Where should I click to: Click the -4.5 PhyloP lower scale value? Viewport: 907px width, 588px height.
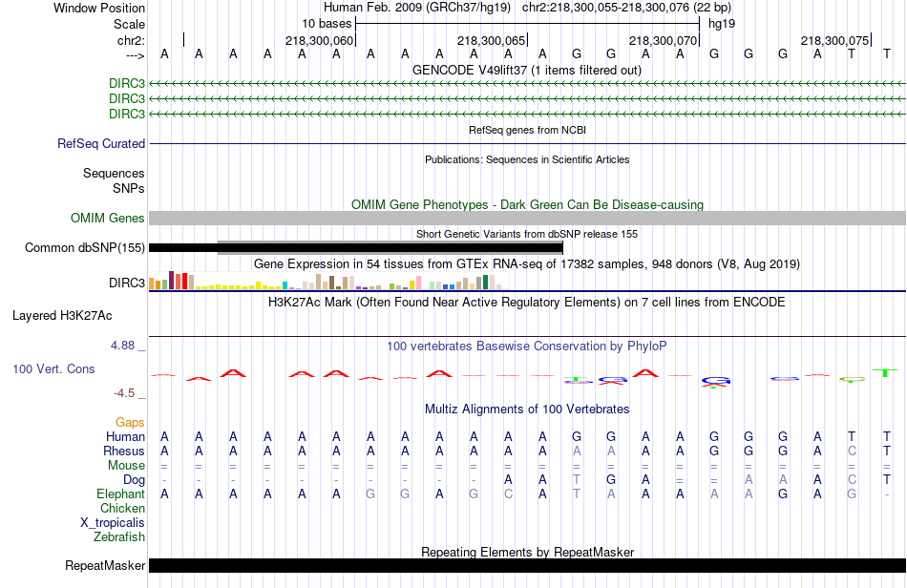(x=124, y=393)
